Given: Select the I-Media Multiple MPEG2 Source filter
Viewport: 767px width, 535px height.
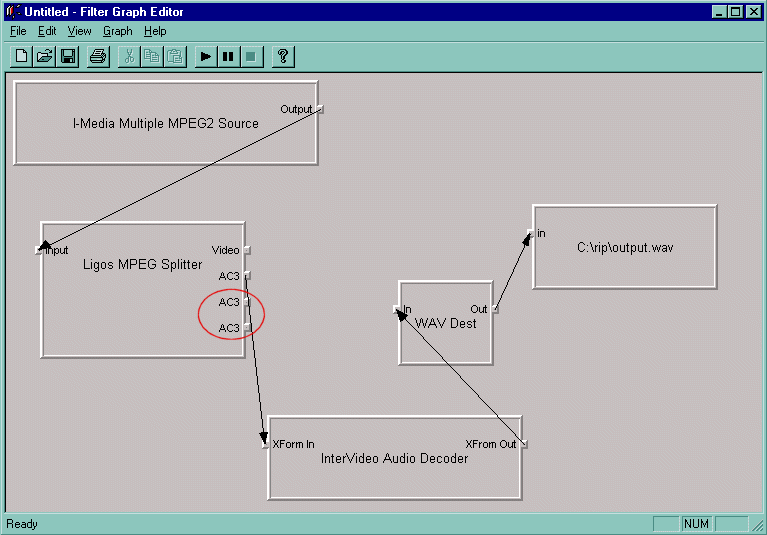Looking at the screenshot, I should 165,123.
